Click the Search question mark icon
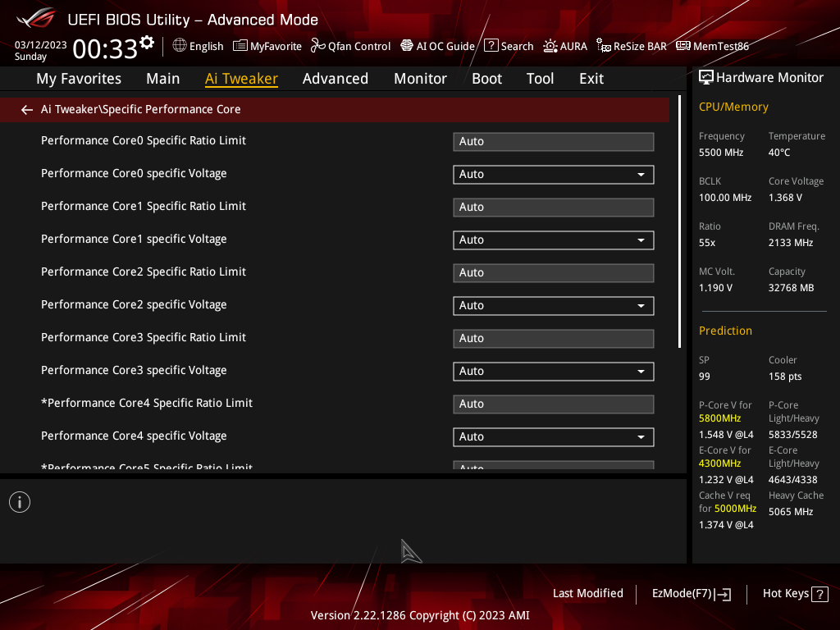Image resolution: width=840 pixels, height=630 pixels. tap(491, 46)
